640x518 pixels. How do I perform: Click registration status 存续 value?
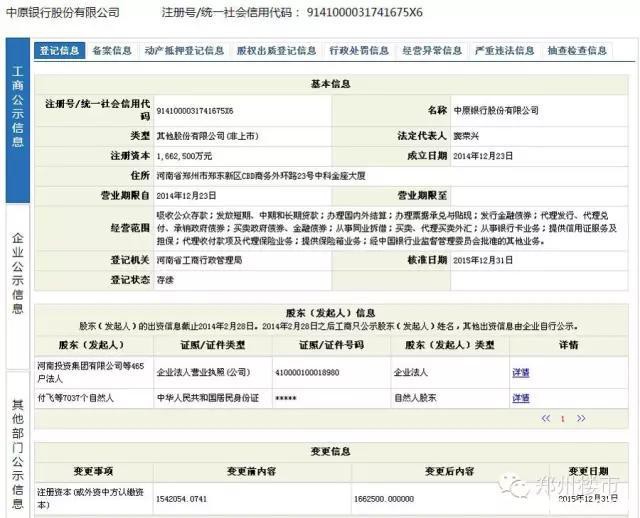click(x=165, y=280)
